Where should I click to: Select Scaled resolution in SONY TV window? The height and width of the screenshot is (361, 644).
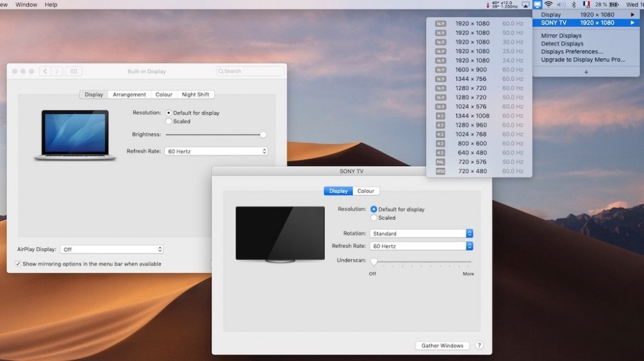pos(374,218)
